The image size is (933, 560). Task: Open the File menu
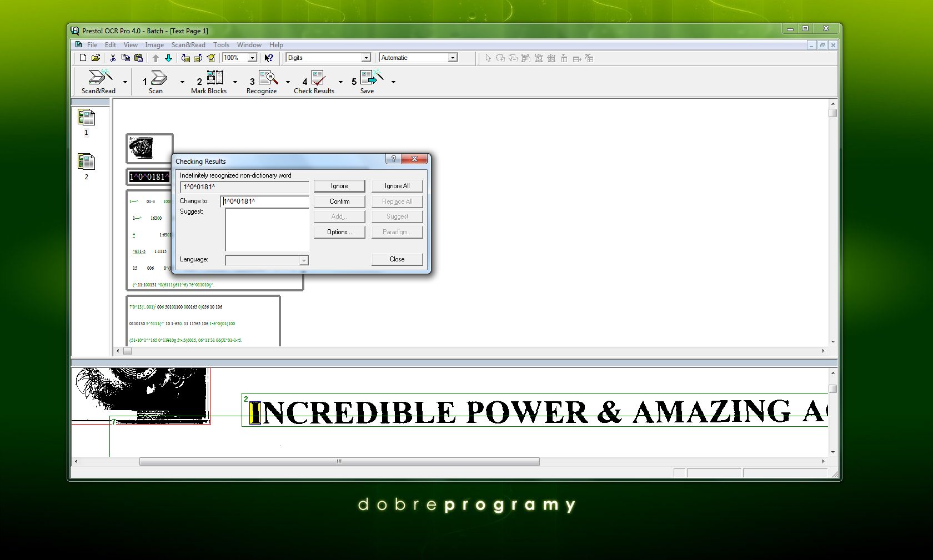[x=92, y=45]
